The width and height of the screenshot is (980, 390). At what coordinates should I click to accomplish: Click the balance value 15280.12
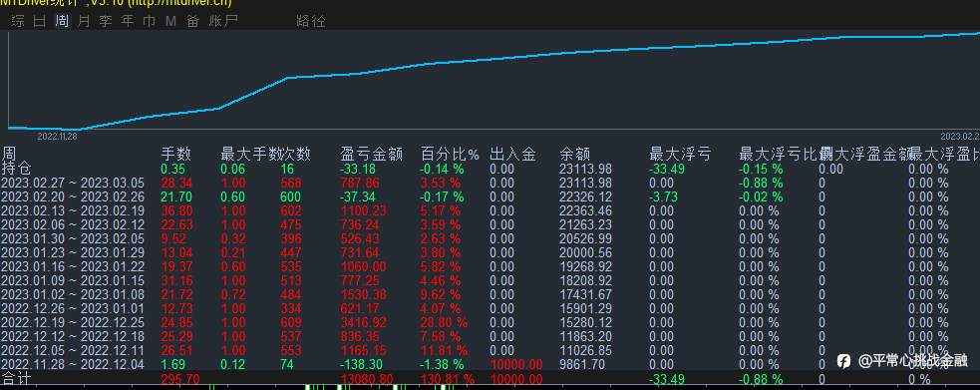tap(585, 322)
